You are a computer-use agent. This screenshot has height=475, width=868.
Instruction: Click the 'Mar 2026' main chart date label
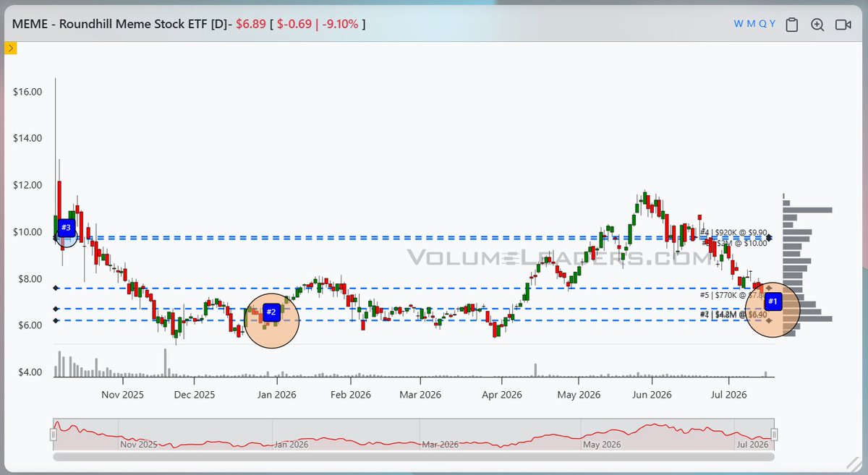tap(420, 395)
